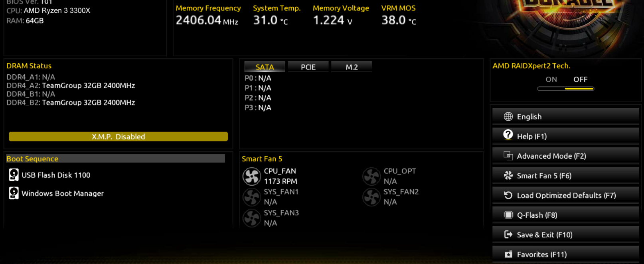This screenshot has height=264, width=644.
Task: Switch to the M.2 tab
Action: (352, 67)
